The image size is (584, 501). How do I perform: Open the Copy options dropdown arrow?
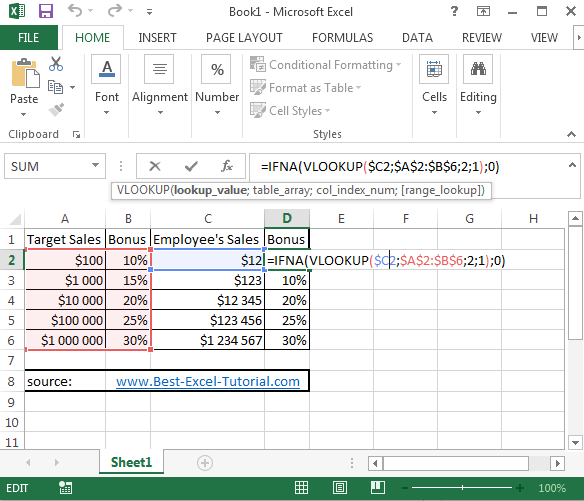pos(73,88)
